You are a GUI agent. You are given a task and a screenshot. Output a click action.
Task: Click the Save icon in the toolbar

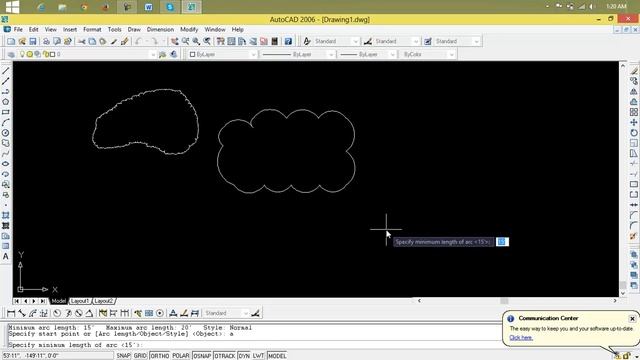tap(33, 41)
